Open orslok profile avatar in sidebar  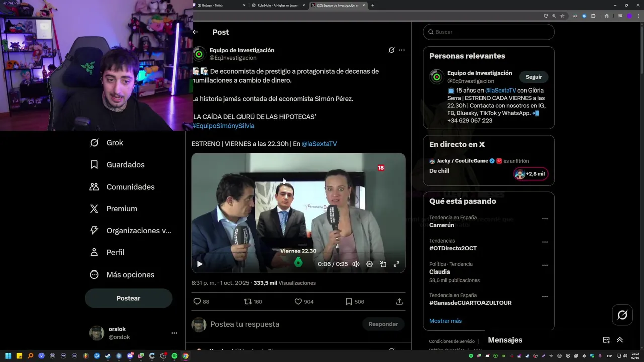point(97,333)
